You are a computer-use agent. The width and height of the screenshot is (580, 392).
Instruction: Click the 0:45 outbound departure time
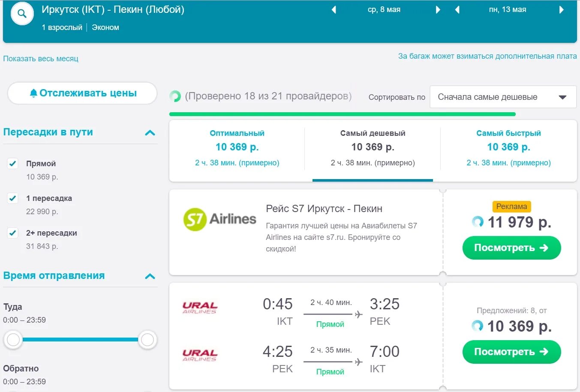pyautogui.click(x=278, y=304)
